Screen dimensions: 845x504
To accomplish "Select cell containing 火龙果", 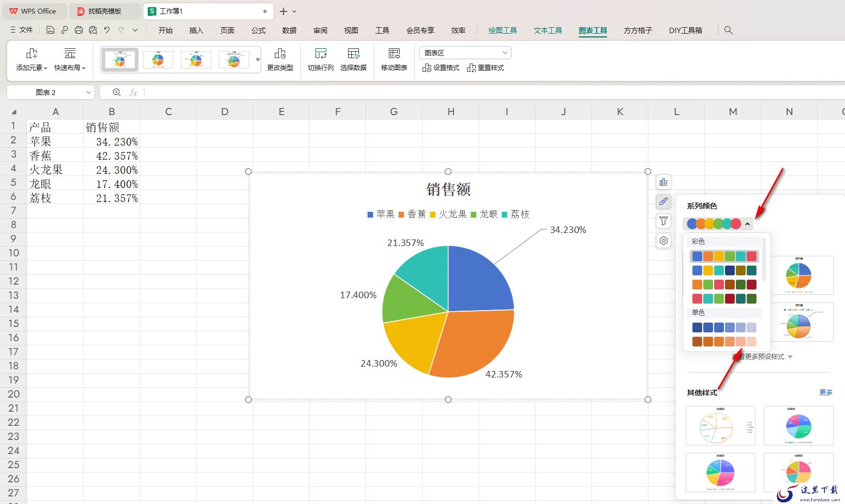I will click(x=55, y=169).
